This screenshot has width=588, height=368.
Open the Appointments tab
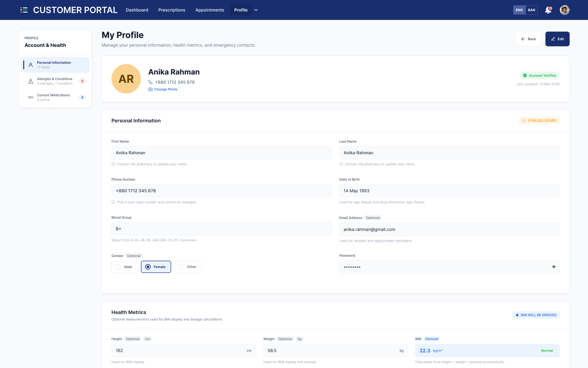point(210,10)
